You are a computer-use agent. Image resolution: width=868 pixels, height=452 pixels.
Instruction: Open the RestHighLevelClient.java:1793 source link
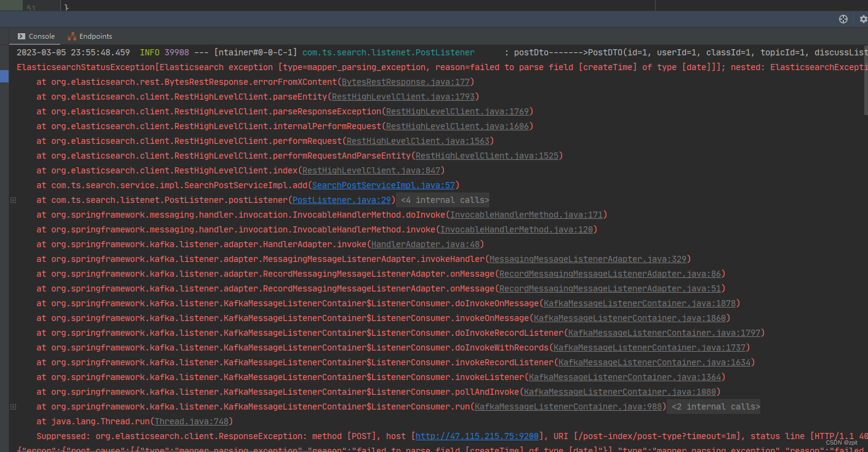pyautogui.click(x=403, y=96)
